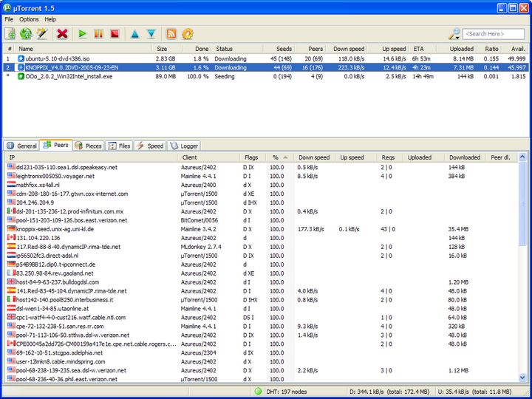The width and height of the screenshot is (532, 399).
Task: Sort torrents by ETA column header
Action: (x=423, y=49)
